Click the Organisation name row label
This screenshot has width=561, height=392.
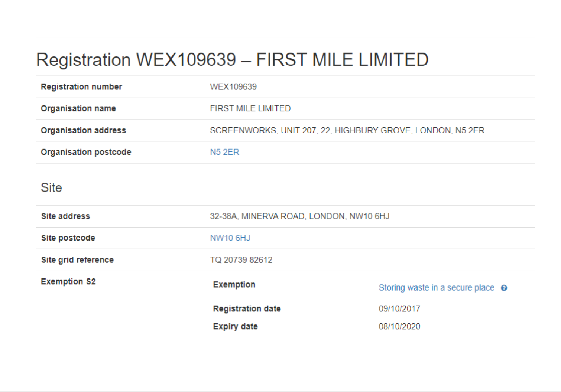tap(78, 108)
